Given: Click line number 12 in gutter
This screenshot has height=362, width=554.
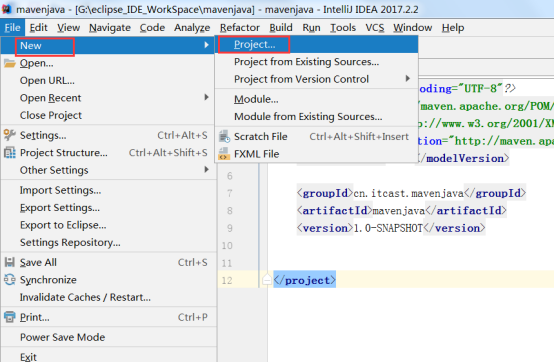Looking at the screenshot, I should coord(227,280).
